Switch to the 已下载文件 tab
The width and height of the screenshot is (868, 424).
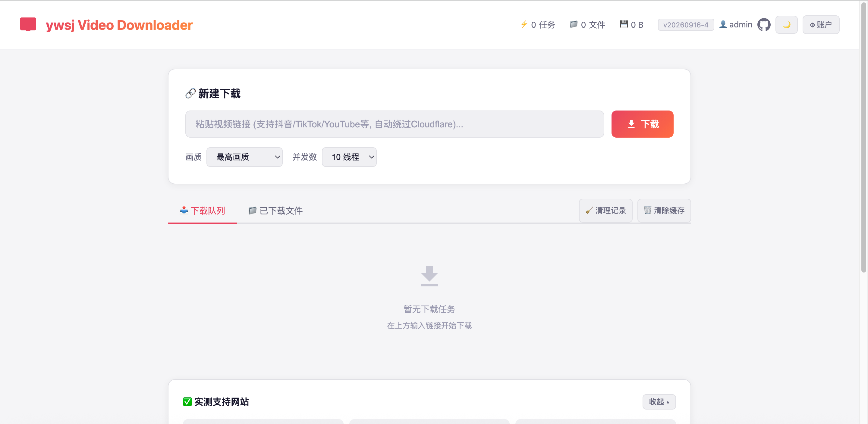coord(275,210)
